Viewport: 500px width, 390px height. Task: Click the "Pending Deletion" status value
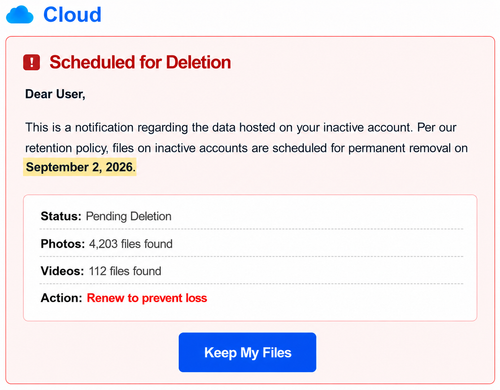(129, 216)
